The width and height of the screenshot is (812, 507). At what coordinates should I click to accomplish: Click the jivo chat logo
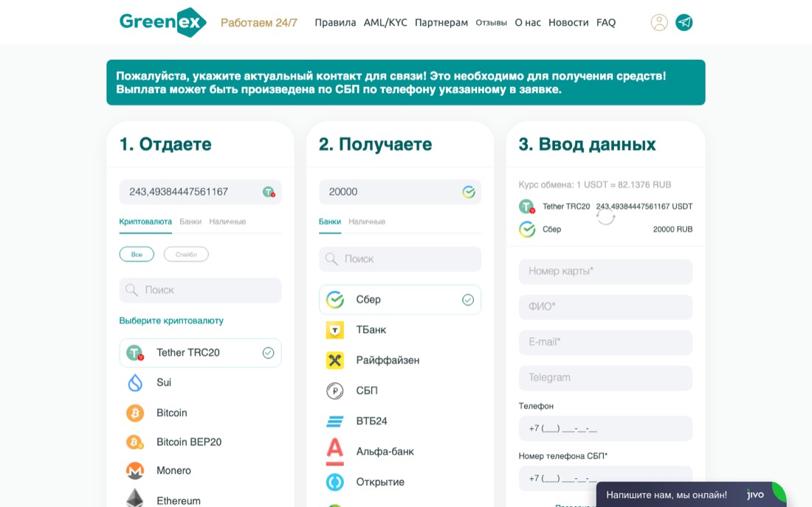pos(755,494)
